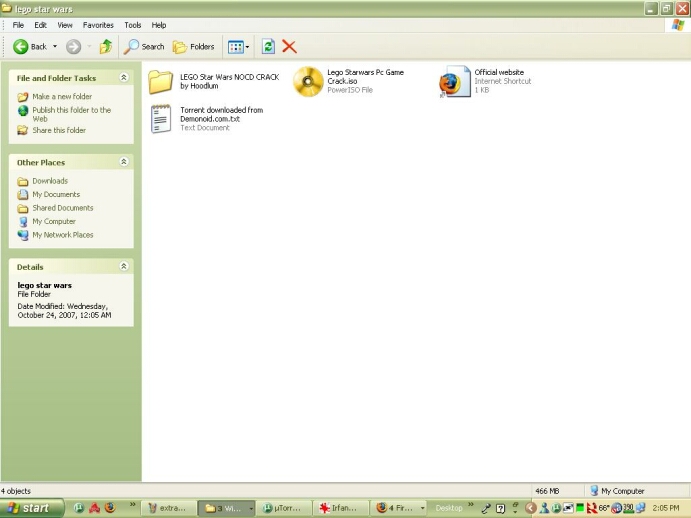This screenshot has height=518, width=691.
Task: Toggle the Folders tree pane
Action: [193, 46]
